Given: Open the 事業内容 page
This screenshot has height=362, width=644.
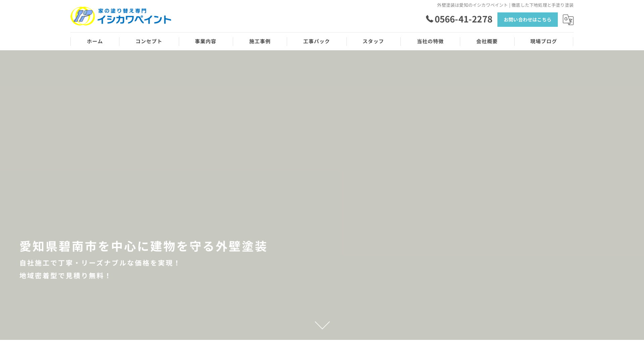Looking at the screenshot, I should (x=206, y=41).
